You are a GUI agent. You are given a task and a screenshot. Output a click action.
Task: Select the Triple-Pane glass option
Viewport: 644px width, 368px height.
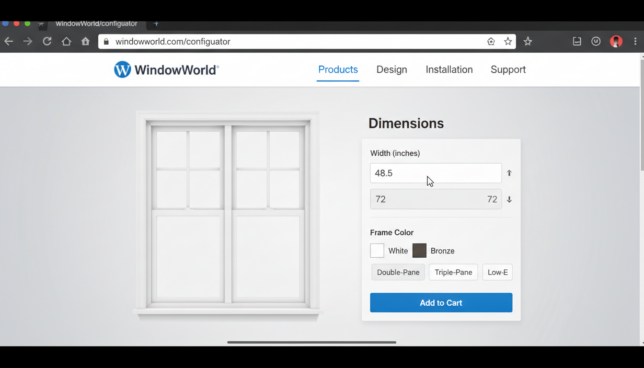[x=453, y=272]
